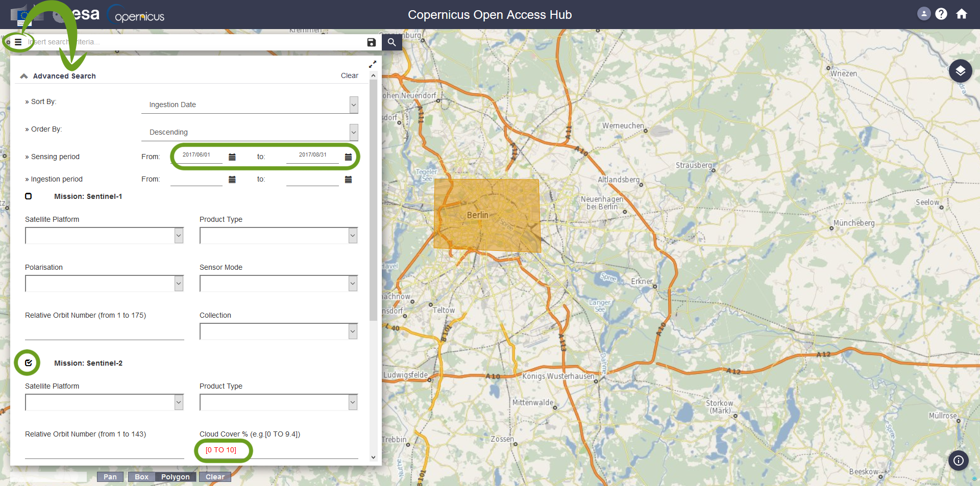Open the user profile icon

point(923,14)
